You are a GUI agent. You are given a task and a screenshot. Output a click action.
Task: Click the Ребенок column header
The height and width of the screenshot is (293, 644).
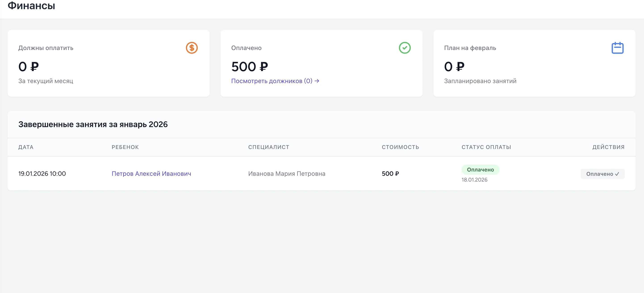(125, 147)
